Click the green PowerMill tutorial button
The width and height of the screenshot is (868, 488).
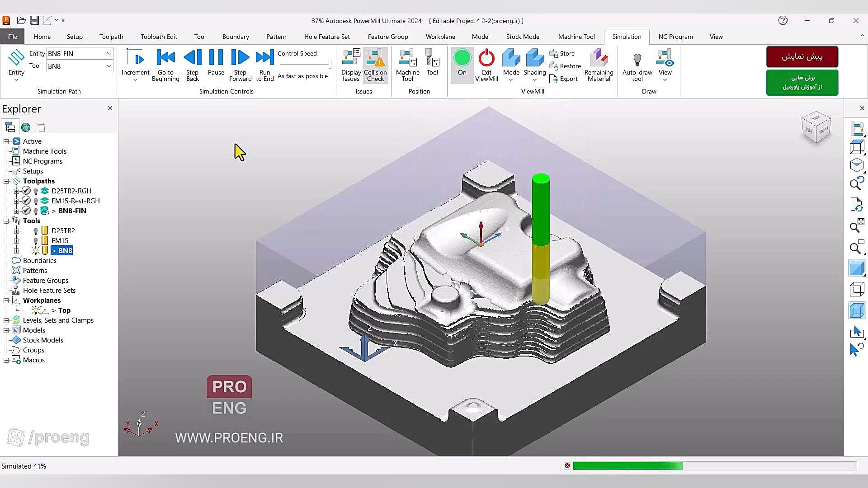(x=802, y=82)
